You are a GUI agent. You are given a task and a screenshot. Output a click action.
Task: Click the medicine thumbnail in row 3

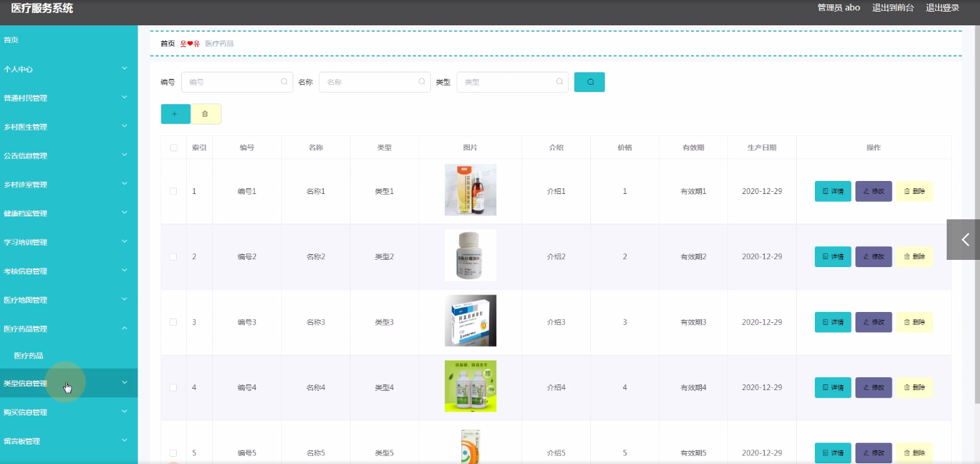point(470,321)
